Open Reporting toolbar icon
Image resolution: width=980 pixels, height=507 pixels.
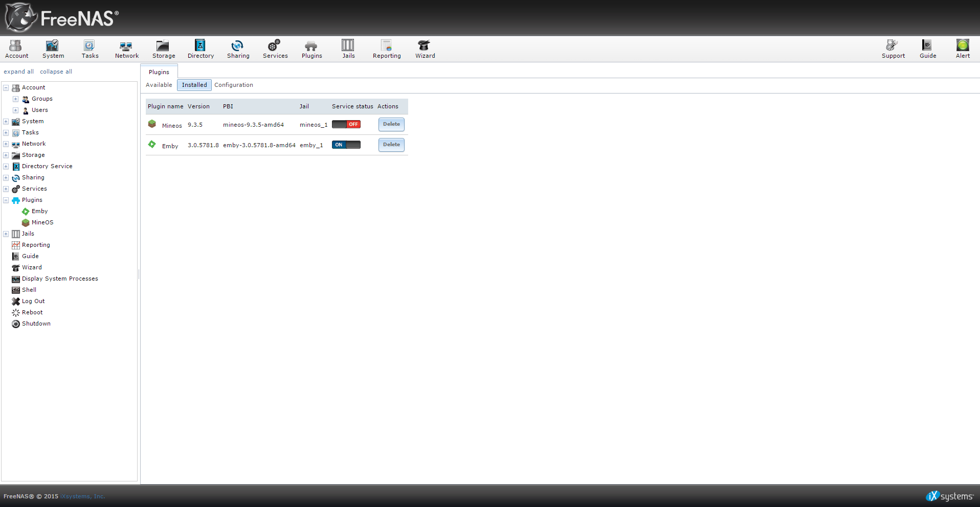(x=387, y=49)
